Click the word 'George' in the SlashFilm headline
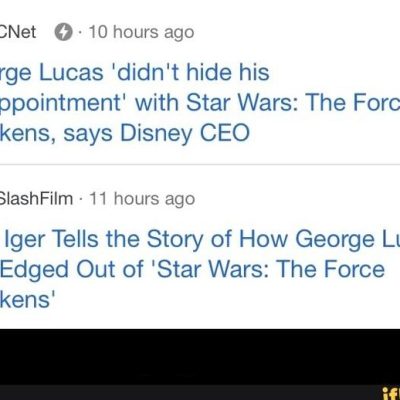Viewport: 400px width, 400px height. pos(335,240)
